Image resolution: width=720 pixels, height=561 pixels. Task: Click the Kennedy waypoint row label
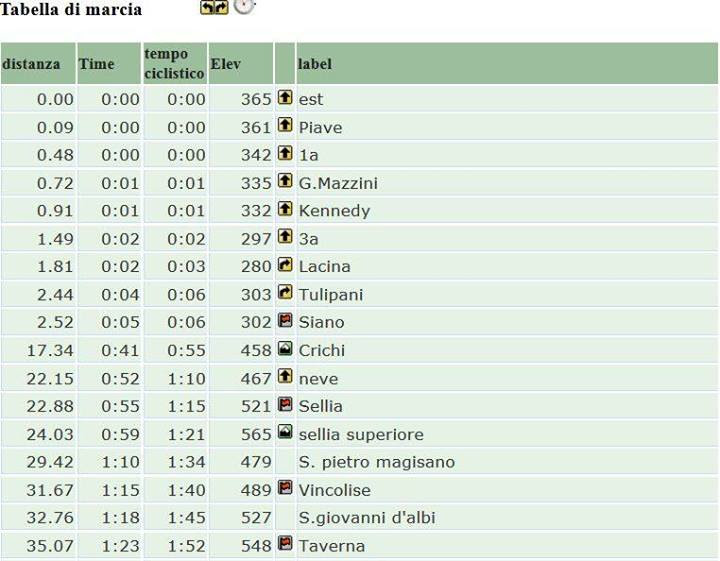click(334, 211)
